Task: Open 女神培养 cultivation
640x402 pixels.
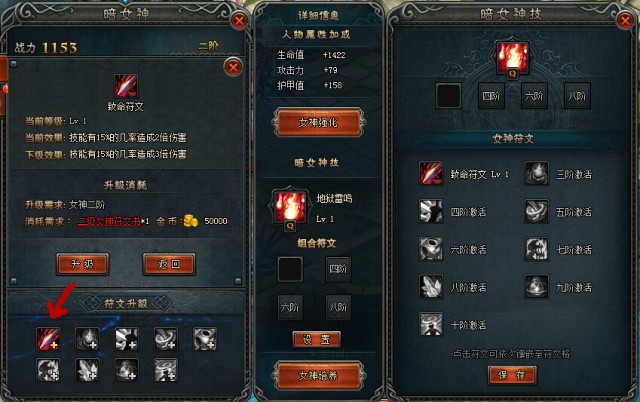Action: tap(318, 375)
